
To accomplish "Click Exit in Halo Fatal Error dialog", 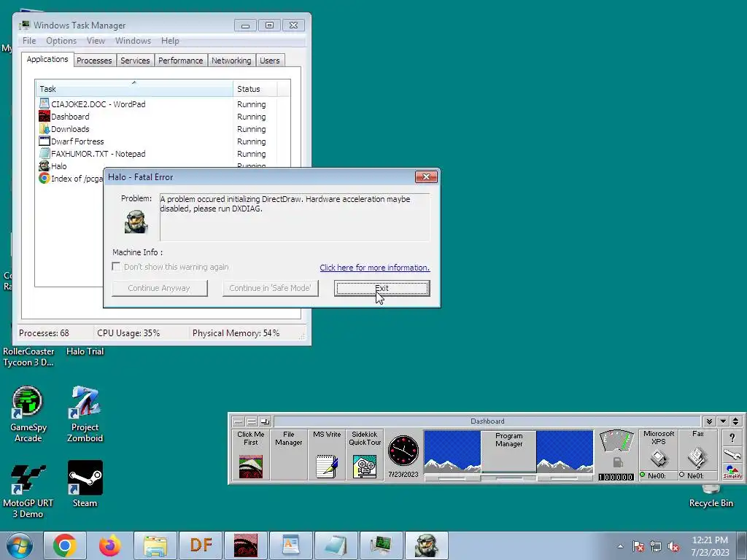I will [382, 288].
